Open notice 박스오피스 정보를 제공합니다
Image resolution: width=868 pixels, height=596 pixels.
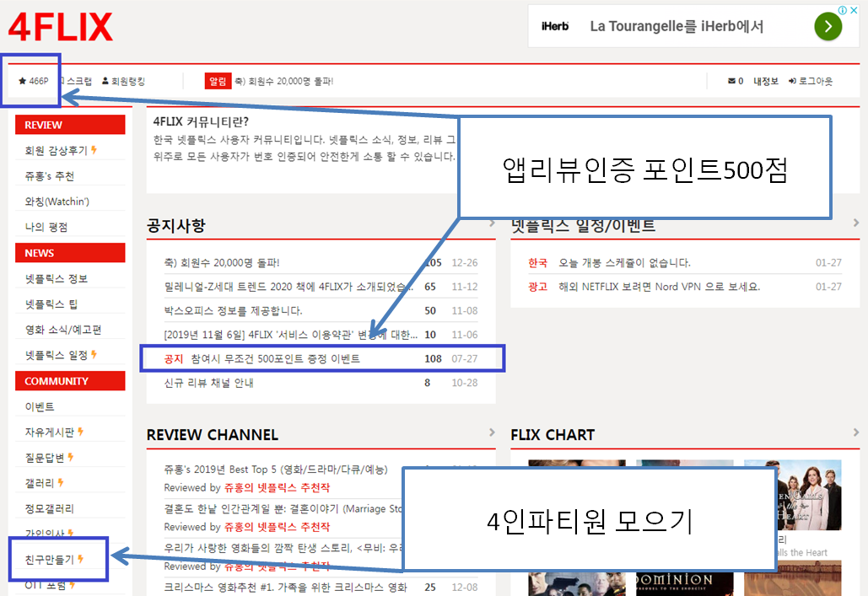tap(233, 310)
